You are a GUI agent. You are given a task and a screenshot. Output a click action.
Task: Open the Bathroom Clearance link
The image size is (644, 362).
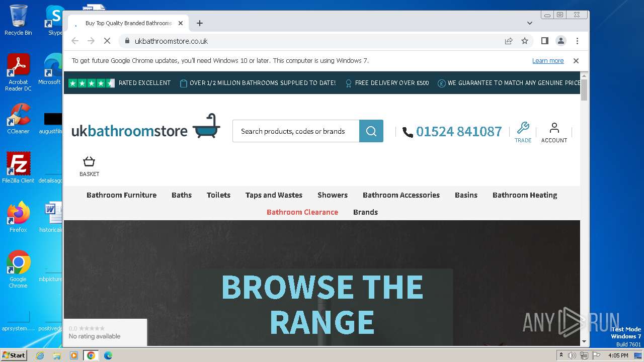pyautogui.click(x=302, y=212)
